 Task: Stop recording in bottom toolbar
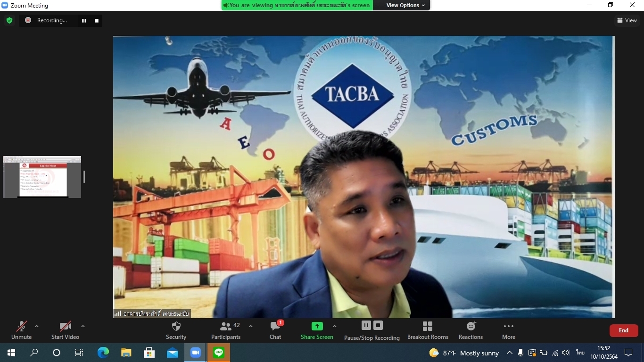point(378,325)
